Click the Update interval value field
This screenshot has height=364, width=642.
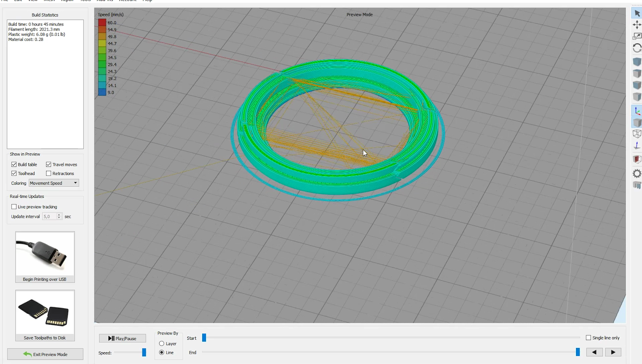click(49, 216)
